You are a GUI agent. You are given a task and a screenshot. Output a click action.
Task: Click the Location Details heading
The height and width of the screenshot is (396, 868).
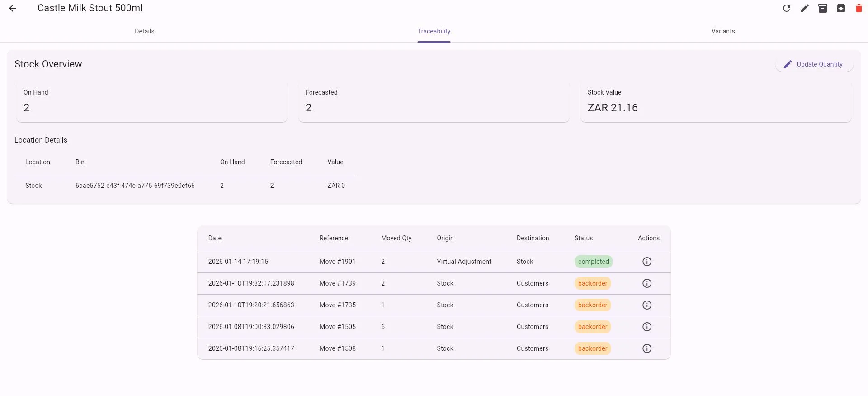click(x=41, y=140)
